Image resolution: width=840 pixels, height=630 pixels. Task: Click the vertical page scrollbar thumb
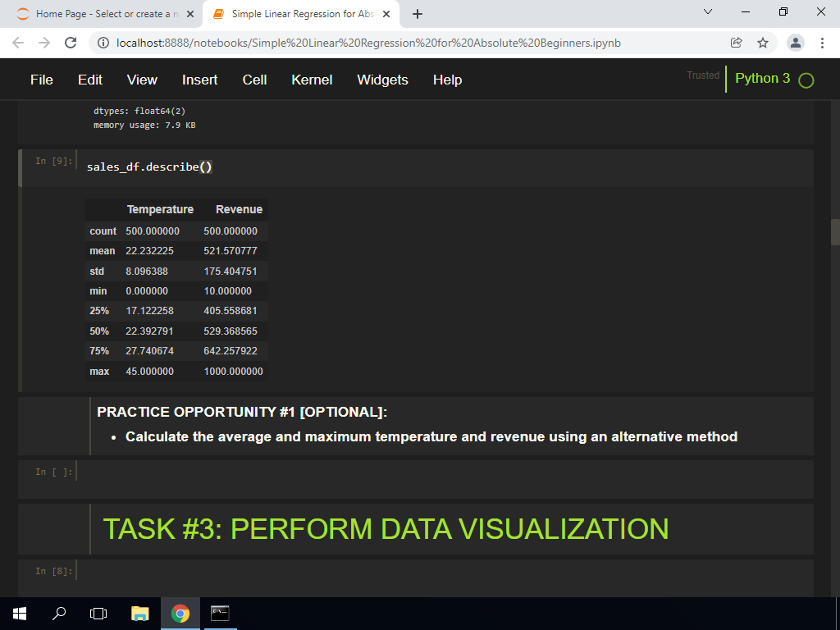click(x=835, y=232)
